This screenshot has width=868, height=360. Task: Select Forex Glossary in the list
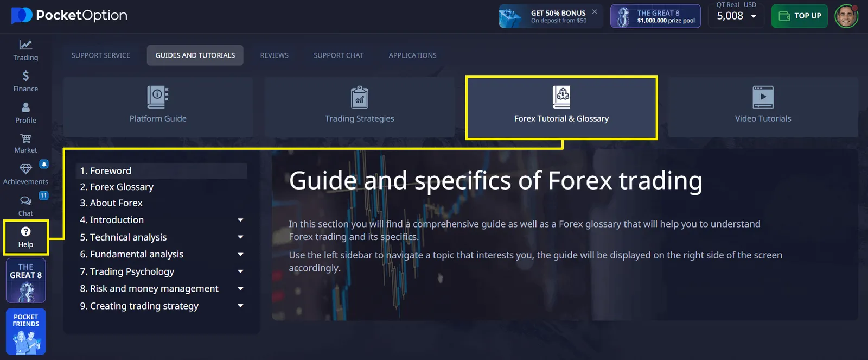[117, 187]
